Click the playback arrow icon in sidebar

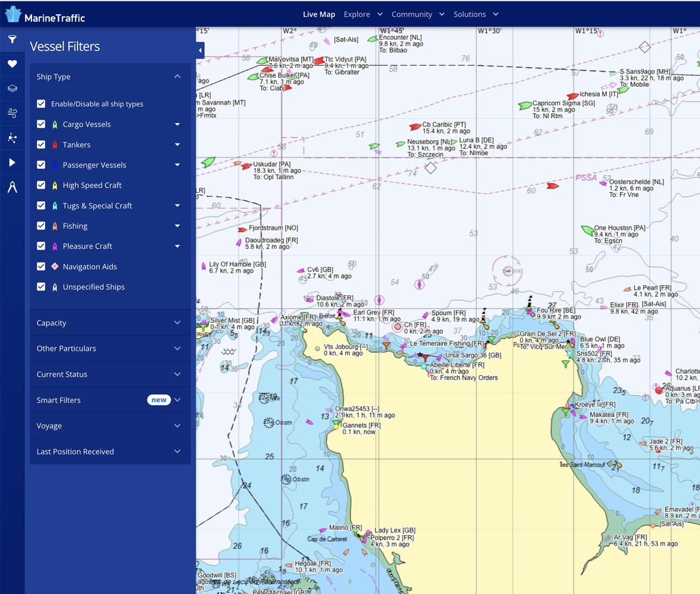12,163
